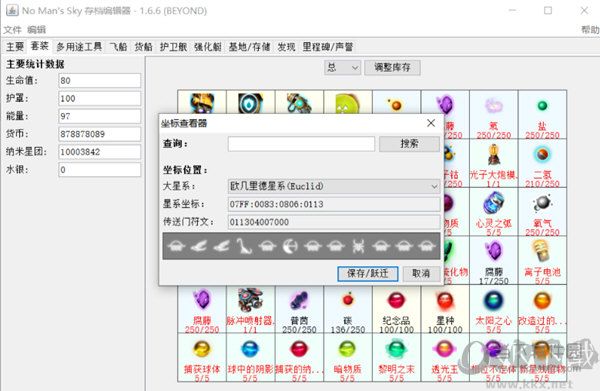
Task: Open the 帮助 menu
Action: point(590,30)
